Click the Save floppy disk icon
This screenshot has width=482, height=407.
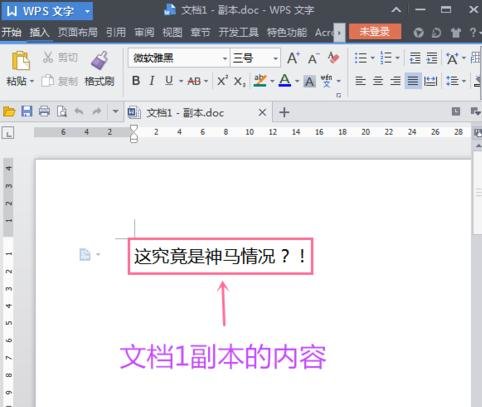(x=27, y=111)
